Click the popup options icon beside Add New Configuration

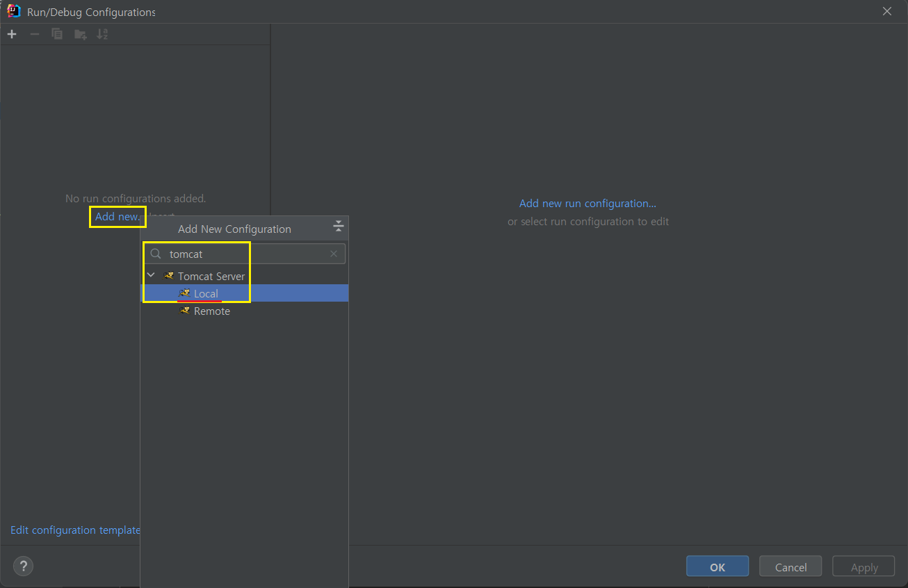pyautogui.click(x=338, y=226)
